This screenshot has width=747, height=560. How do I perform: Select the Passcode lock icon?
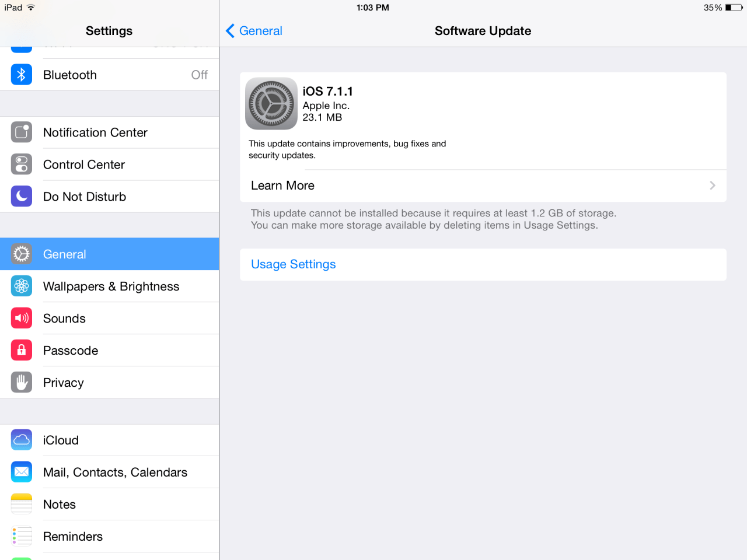(x=22, y=351)
